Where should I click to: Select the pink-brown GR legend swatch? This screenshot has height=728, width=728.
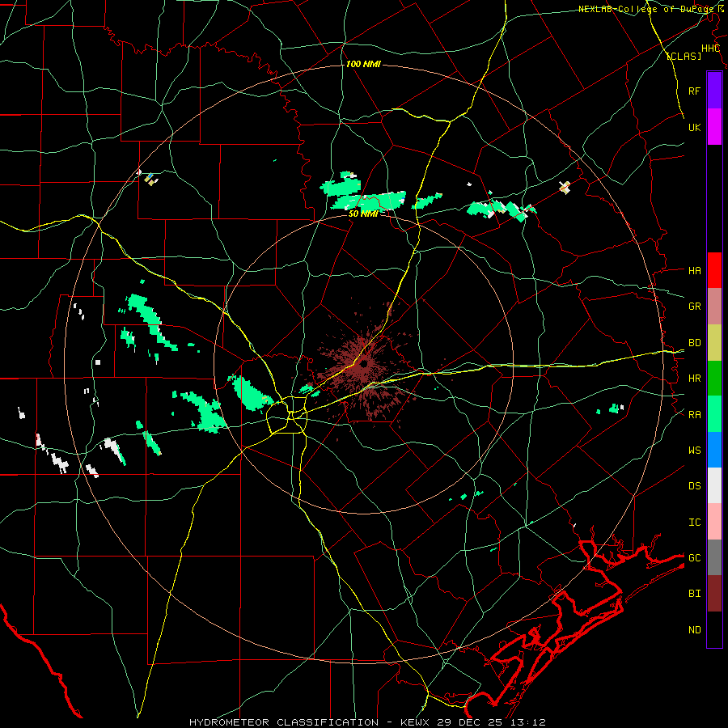pyautogui.click(x=714, y=307)
